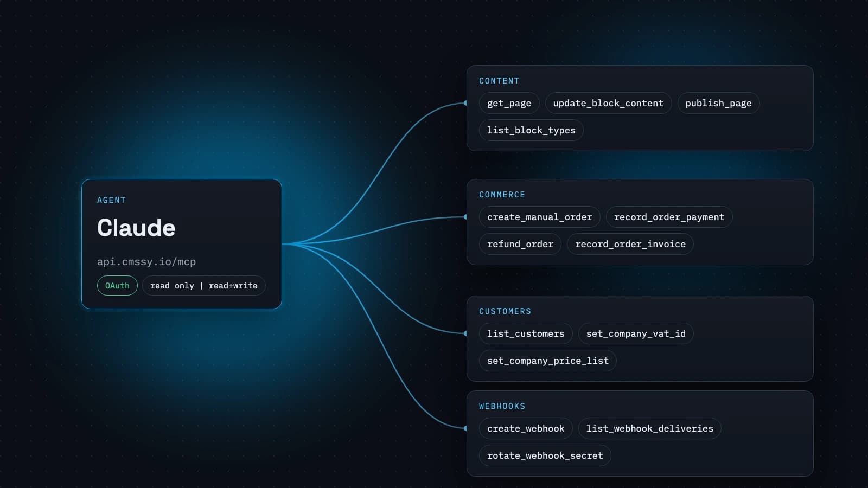Click the get_page tool chip
Screen dimensions: 868x488
click(509, 103)
